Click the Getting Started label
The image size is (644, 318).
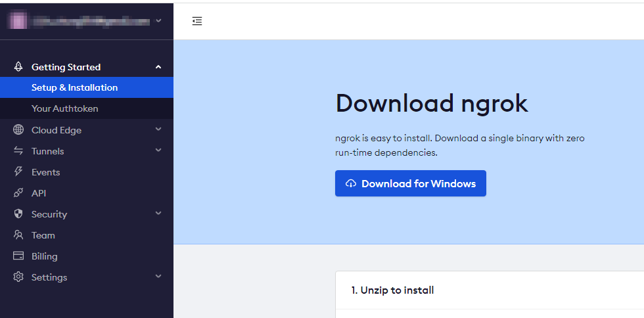point(66,67)
